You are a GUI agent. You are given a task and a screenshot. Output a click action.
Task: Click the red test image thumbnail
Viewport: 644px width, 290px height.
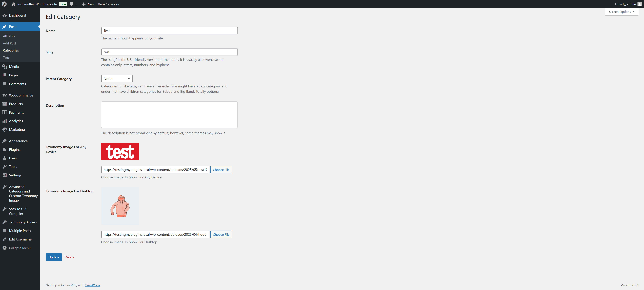pyautogui.click(x=120, y=152)
